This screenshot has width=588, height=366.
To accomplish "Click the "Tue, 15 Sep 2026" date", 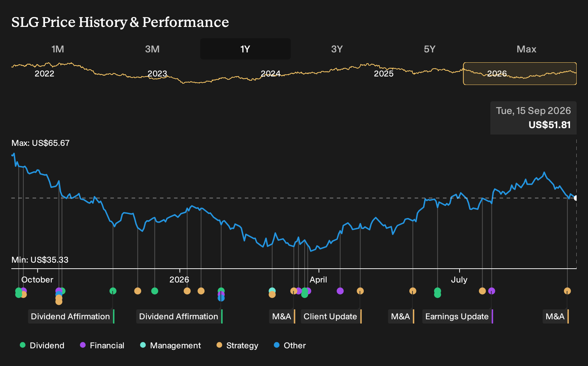I will point(534,111).
